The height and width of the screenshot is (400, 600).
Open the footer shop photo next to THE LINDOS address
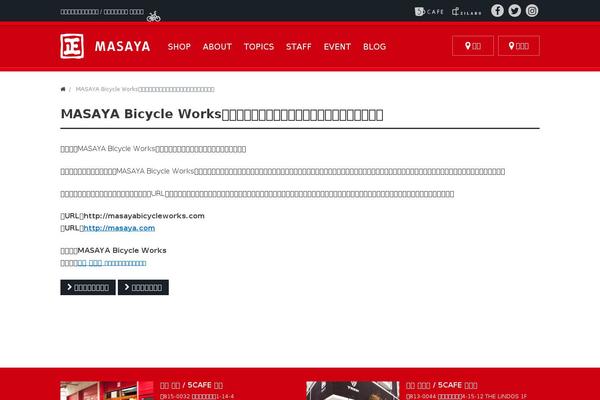(352, 390)
